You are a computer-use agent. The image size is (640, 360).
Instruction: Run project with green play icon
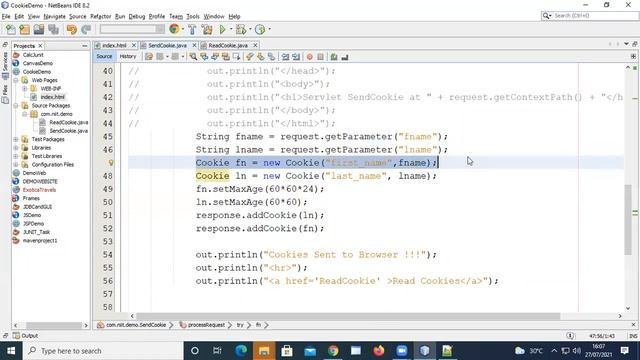(222, 29)
